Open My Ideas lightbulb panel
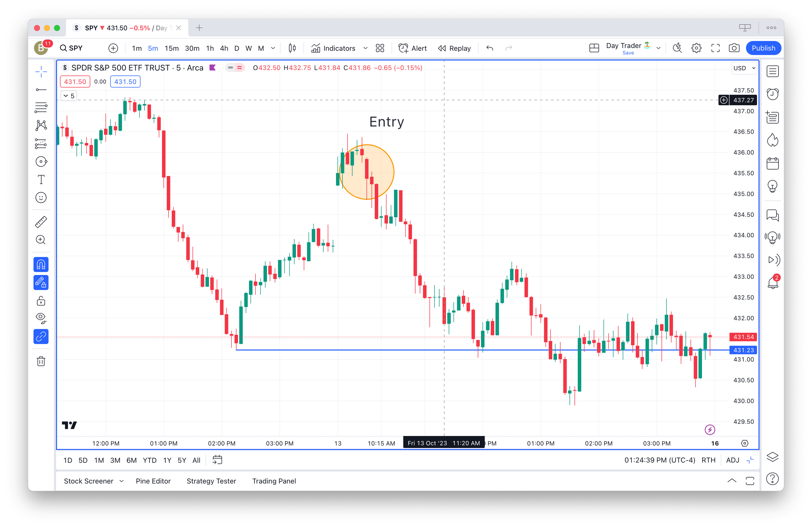The width and height of the screenshot is (812, 528). pos(772,186)
